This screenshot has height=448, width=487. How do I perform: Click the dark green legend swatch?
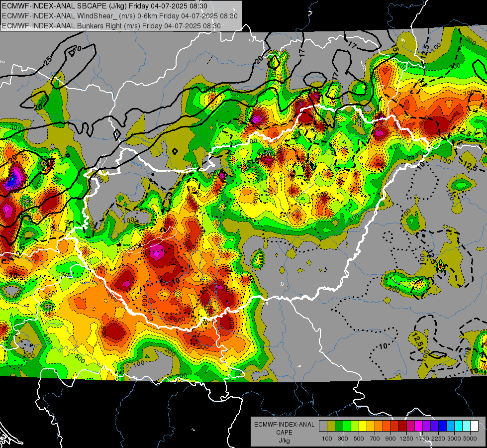point(339,426)
